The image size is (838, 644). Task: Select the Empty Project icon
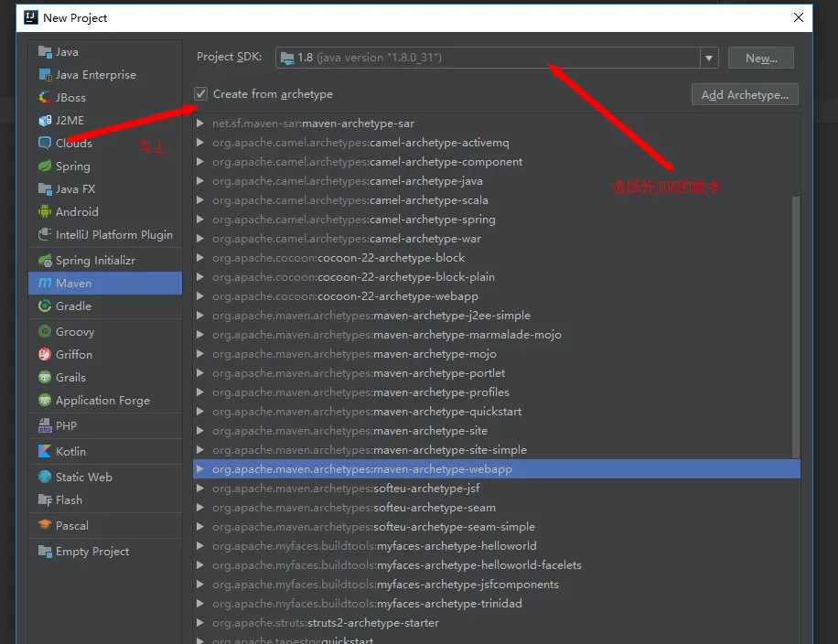45,551
